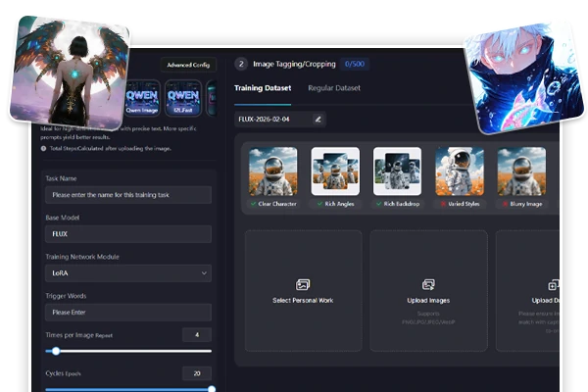This screenshot has height=392, width=588.
Task: Click the Cycles Epoch slider handle
Action: coord(212,389)
